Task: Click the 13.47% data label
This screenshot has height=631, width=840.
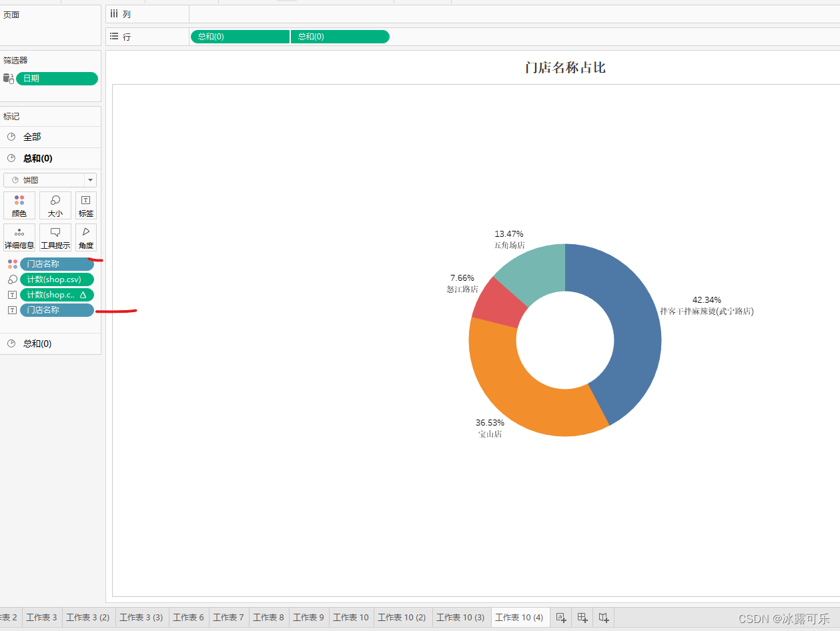Action: (509, 234)
